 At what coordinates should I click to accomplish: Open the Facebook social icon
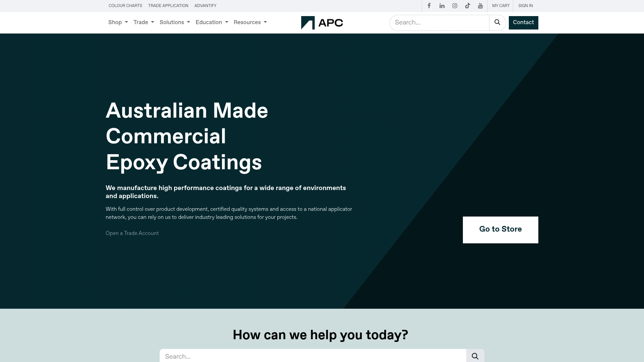tap(429, 6)
